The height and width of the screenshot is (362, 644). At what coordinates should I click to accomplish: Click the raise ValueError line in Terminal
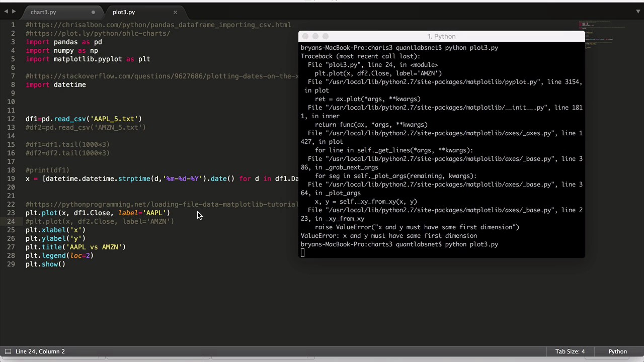(x=417, y=227)
